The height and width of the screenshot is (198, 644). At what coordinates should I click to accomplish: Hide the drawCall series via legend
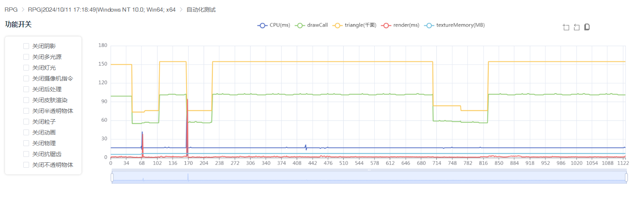point(300,25)
